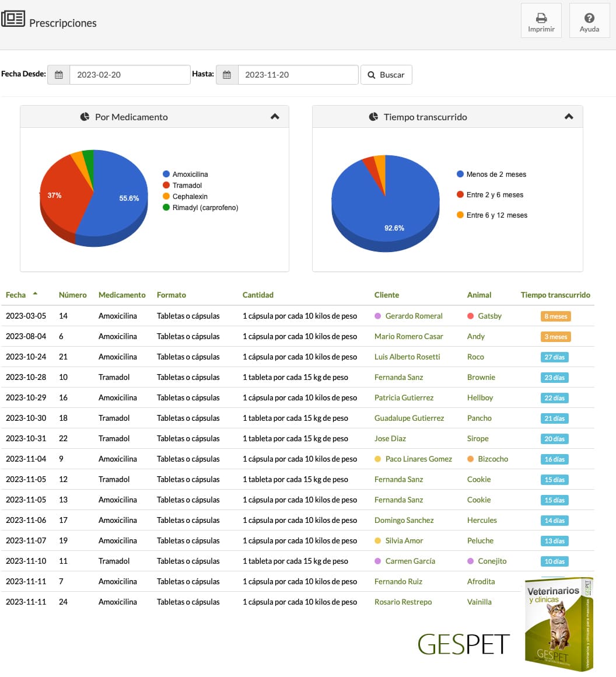Click orange Cephalexin legend color dot
Viewport: 616px width, 677px height.
pos(166,197)
